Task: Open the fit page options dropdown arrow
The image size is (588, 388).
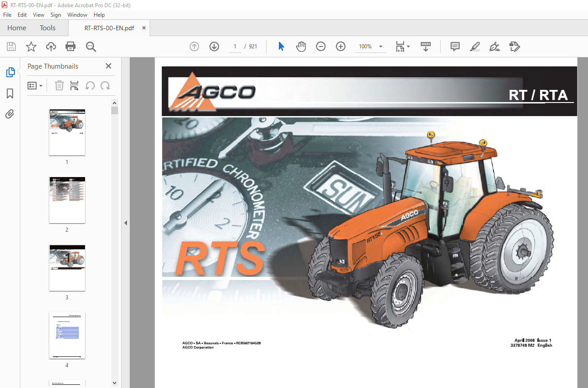Action: coord(409,47)
